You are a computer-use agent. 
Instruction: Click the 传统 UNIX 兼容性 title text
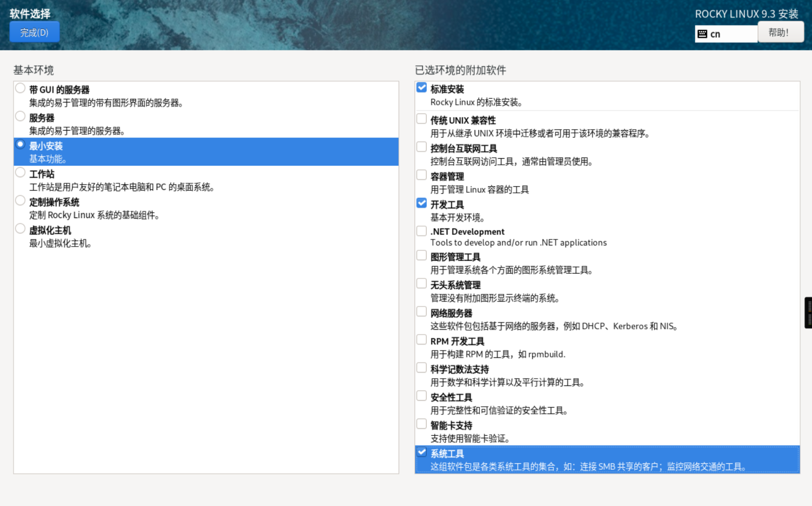pos(463,121)
